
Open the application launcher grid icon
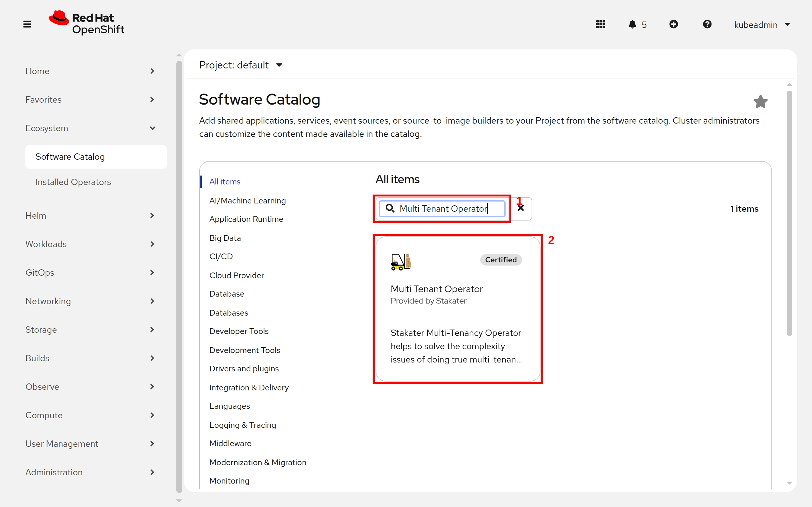(x=601, y=24)
